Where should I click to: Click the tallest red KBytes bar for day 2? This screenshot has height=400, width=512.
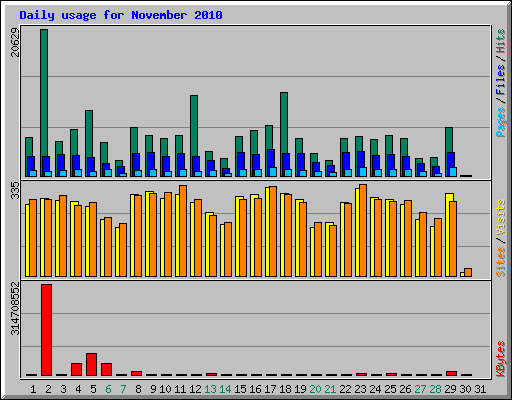46,330
